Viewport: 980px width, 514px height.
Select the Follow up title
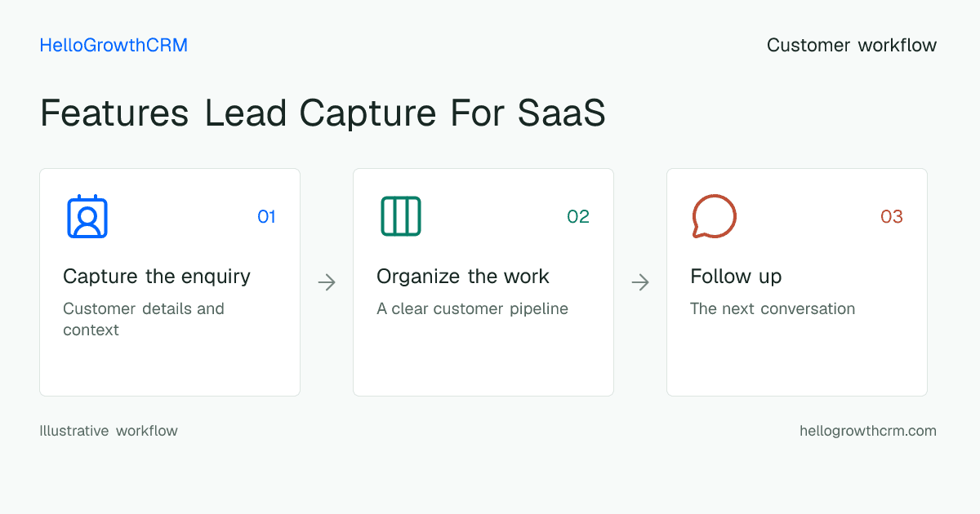point(736,277)
